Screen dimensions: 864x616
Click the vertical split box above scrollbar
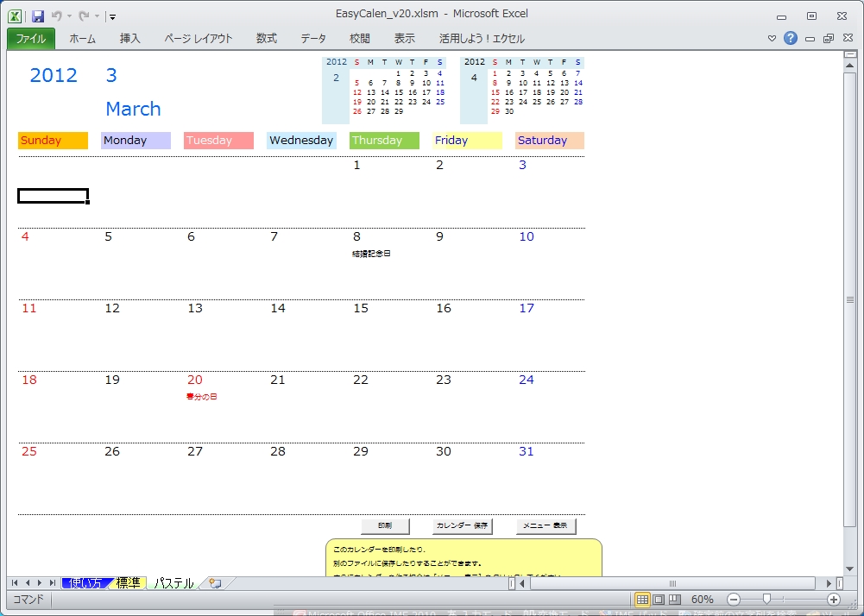[849, 54]
